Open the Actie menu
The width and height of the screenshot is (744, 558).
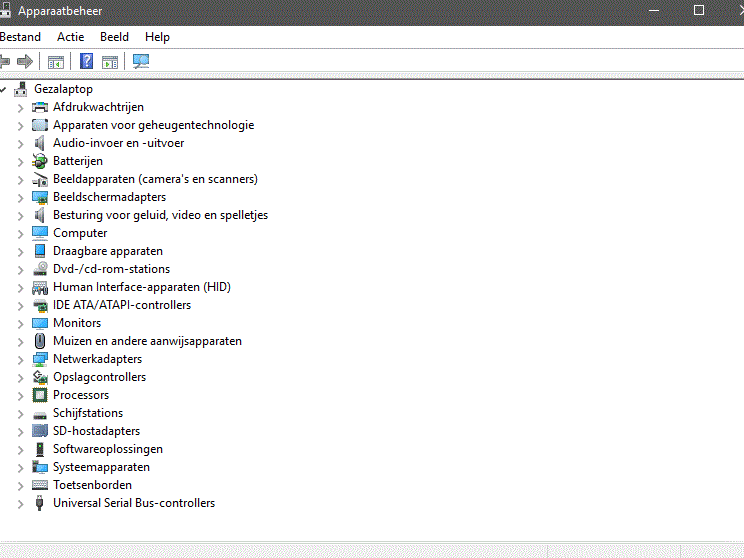click(x=71, y=37)
